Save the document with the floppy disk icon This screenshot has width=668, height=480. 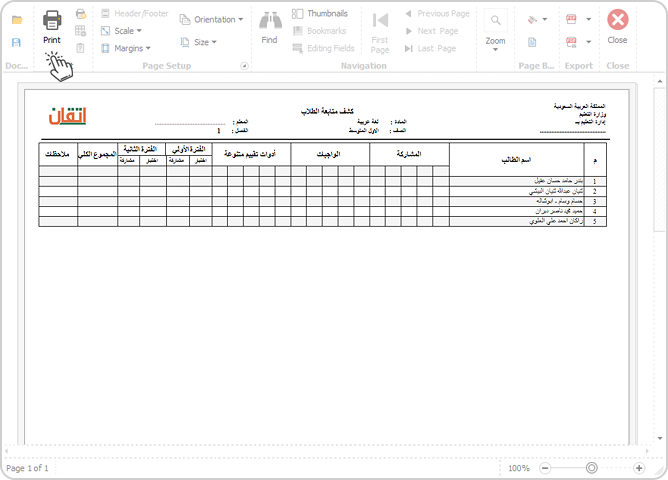pyautogui.click(x=16, y=42)
